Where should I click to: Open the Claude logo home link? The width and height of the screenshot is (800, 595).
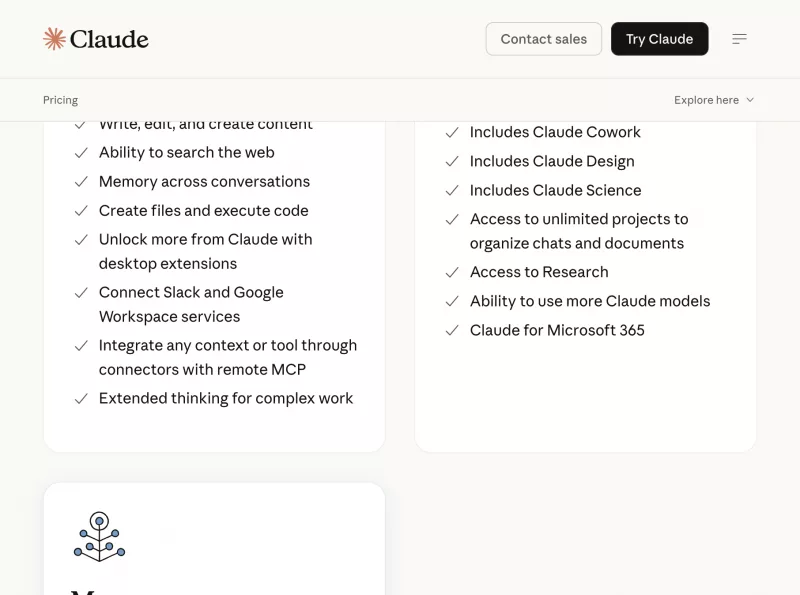click(x=96, y=39)
